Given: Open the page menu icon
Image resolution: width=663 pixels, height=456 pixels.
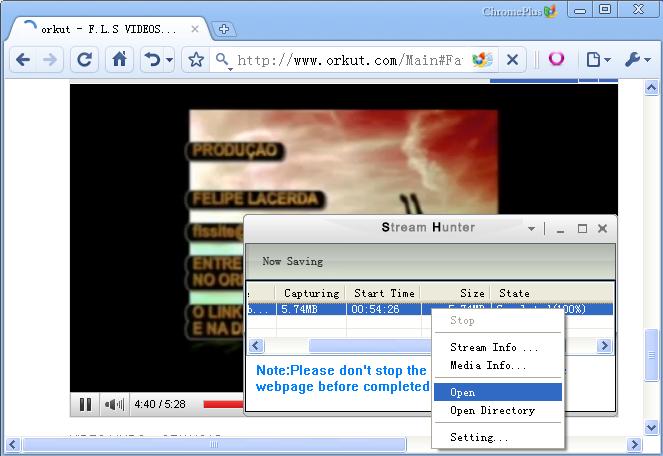Looking at the screenshot, I should [x=598, y=60].
